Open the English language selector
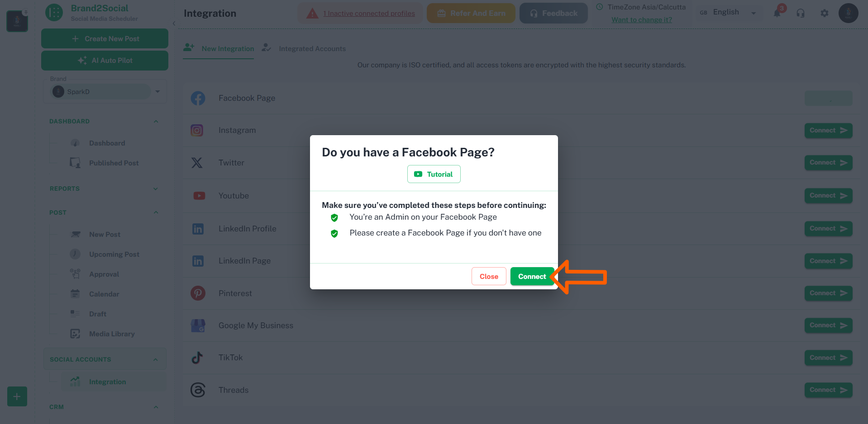This screenshot has width=868, height=424. click(728, 12)
